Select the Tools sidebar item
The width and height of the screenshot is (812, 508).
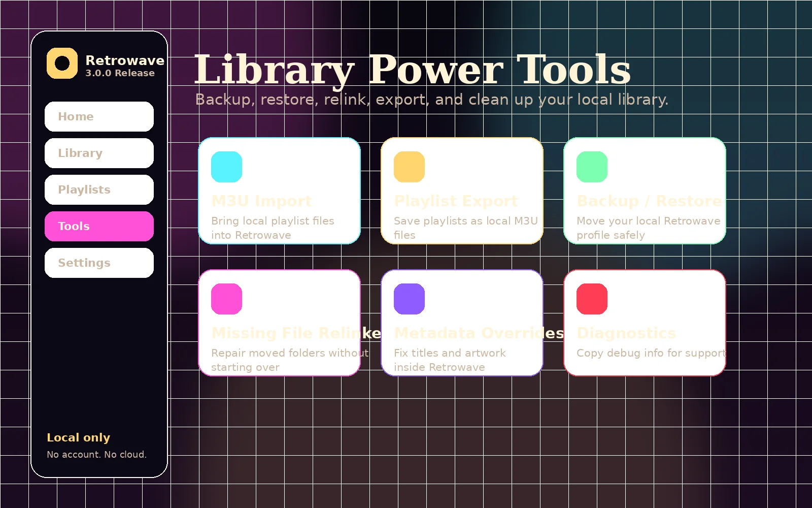click(x=99, y=226)
